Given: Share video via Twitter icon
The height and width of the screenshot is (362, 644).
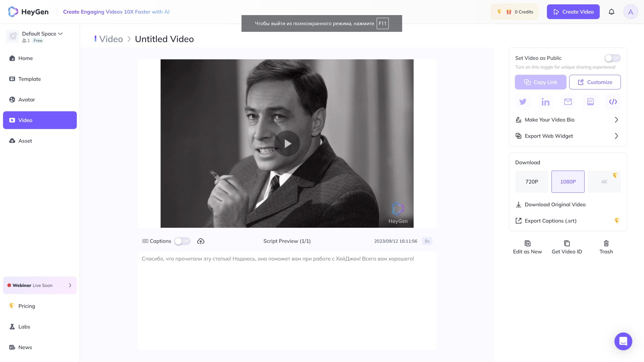Looking at the screenshot, I should coord(523,102).
